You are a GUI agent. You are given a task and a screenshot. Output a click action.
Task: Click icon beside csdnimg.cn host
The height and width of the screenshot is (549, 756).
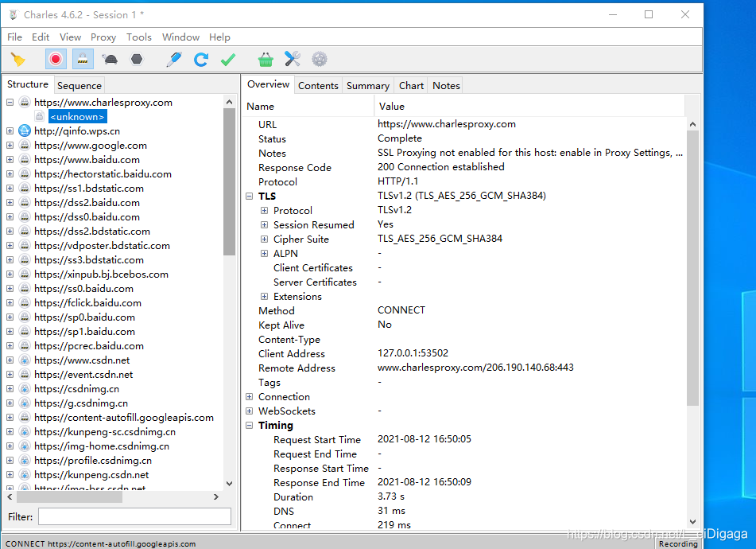coord(25,389)
